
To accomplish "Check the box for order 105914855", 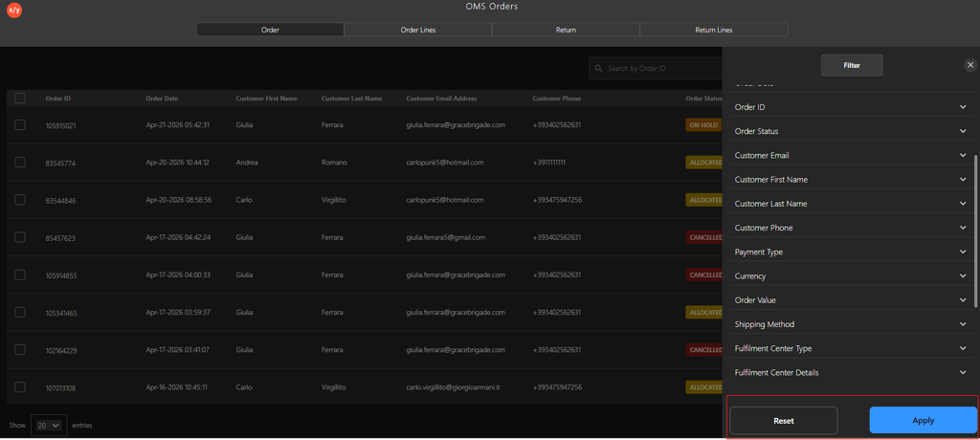I will click(x=20, y=275).
